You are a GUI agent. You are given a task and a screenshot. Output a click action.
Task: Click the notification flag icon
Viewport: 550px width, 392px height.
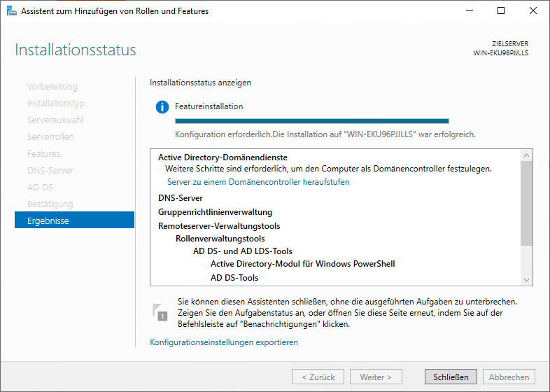click(x=160, y=312)
